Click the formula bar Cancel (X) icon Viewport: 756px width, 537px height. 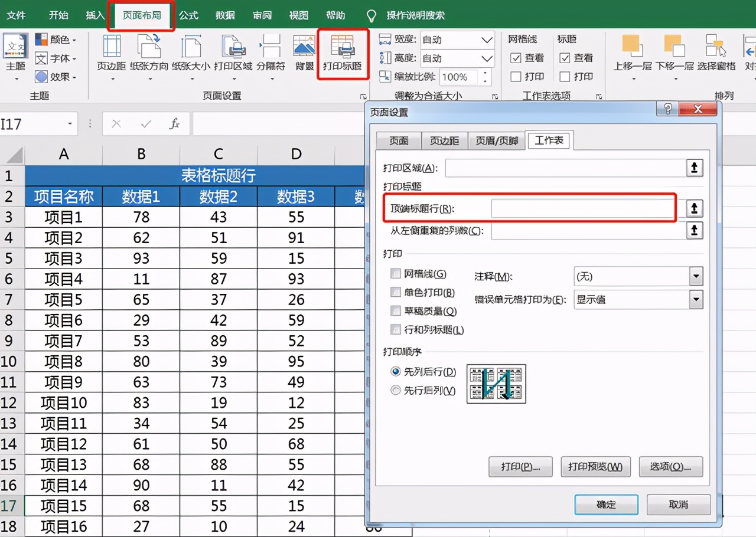[x=116, y=124]
